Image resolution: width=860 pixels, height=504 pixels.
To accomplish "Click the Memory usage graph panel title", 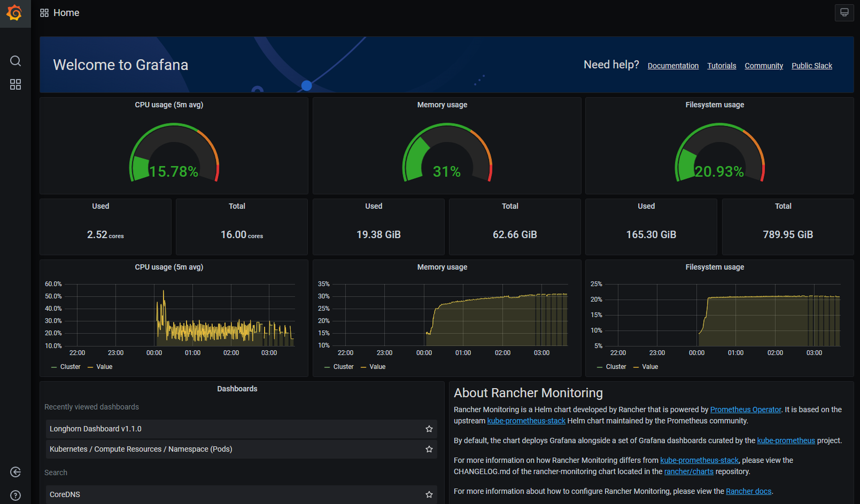I will tap(442, 267).
